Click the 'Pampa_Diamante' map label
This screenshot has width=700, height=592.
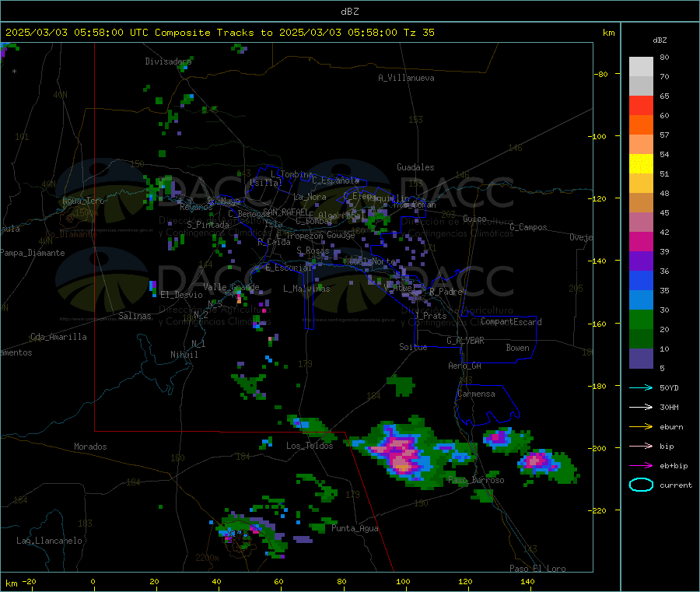(33, 253)
